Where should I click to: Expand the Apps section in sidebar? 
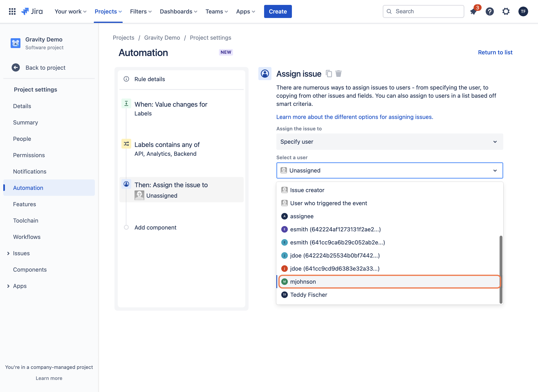click(8, 286)
